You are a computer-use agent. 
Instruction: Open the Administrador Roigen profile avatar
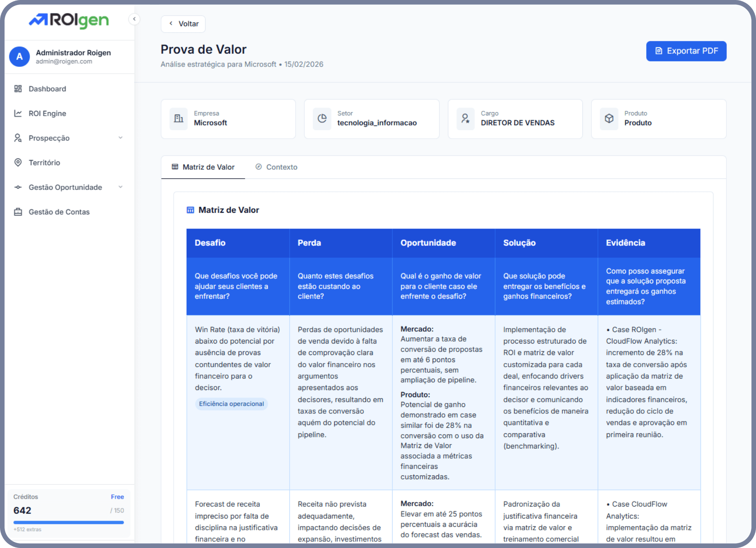[x=19, y=57]
